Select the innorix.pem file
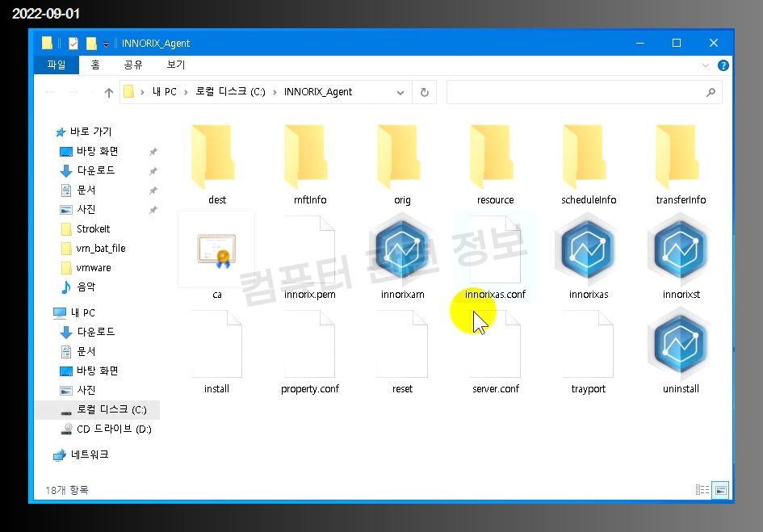 (x=309, y=257)
